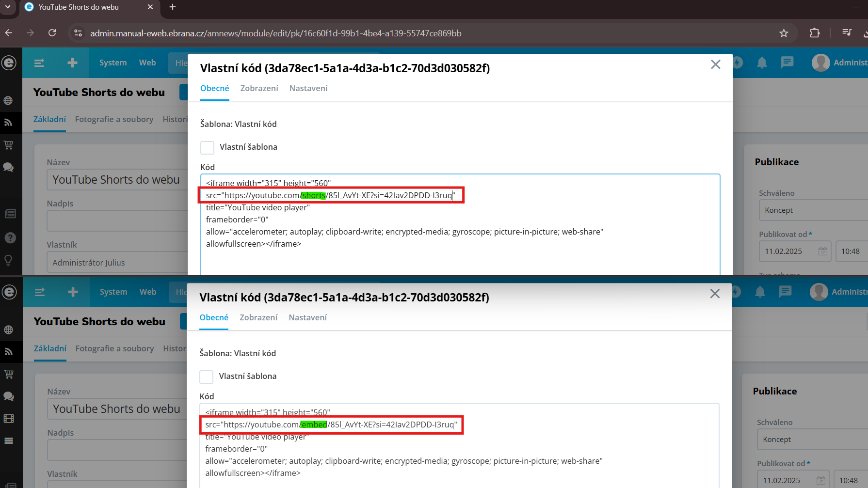The height and width of the screenshot is (488, 868).
Task: Open the lightbulb tips sidebar icon
Action: 8,260
